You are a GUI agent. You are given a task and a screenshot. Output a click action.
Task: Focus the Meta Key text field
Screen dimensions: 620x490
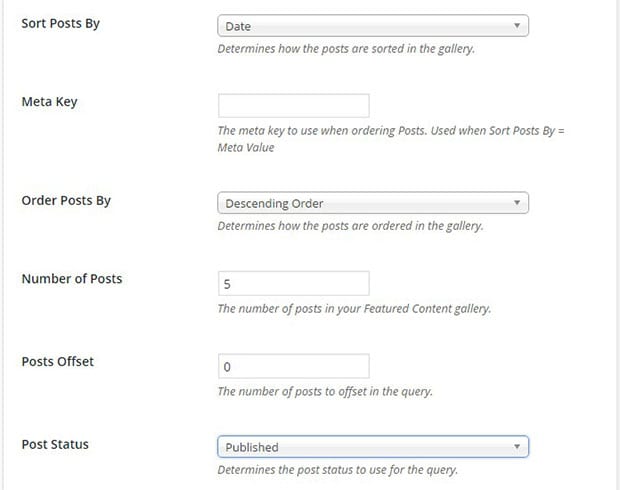[294, 106]
